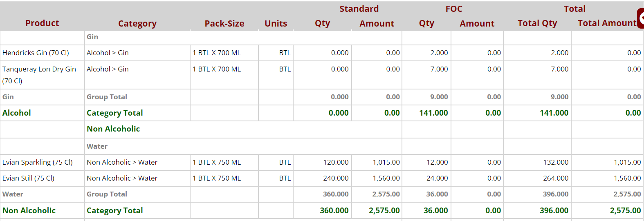Viewport: 644px width, 221px height.
Task: Click the Water Group Total label
Action: coord(107,194)
